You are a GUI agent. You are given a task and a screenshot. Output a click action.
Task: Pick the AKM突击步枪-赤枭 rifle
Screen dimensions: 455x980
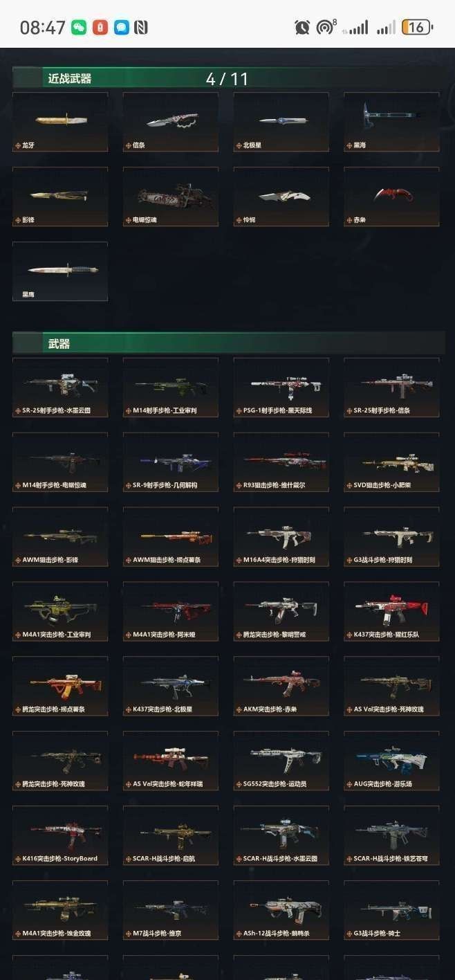[281, 686]
